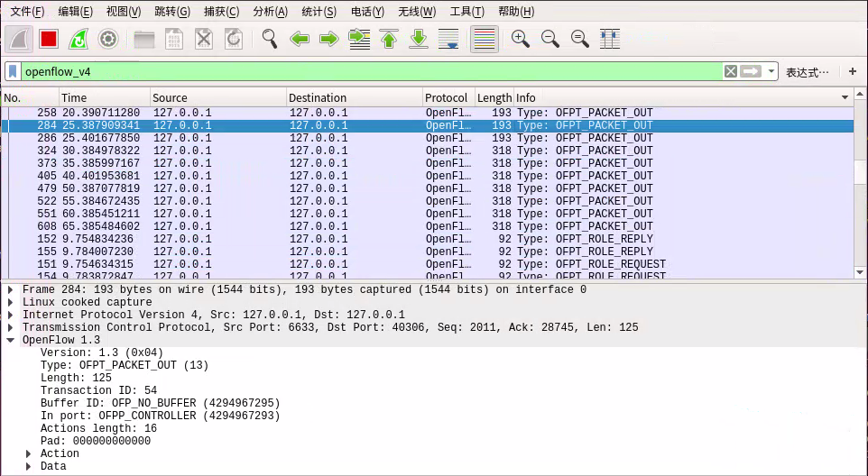The width and height of the screenshot is (868, 476).
Task: Open the 表达式 filter expression builder
Action: (808, 72)
